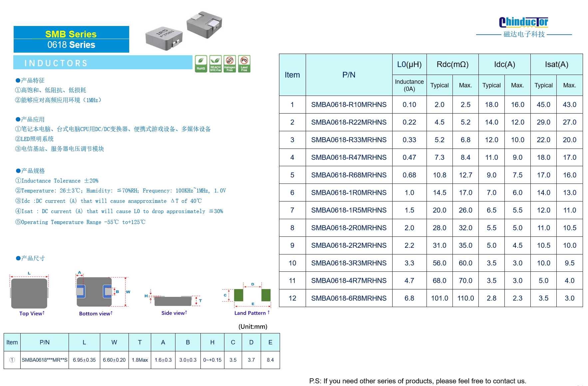Viewport: 588px width, 386px height.
Task: Click the Lead Free Pb badge icon
Action: [x=244, y=64]
